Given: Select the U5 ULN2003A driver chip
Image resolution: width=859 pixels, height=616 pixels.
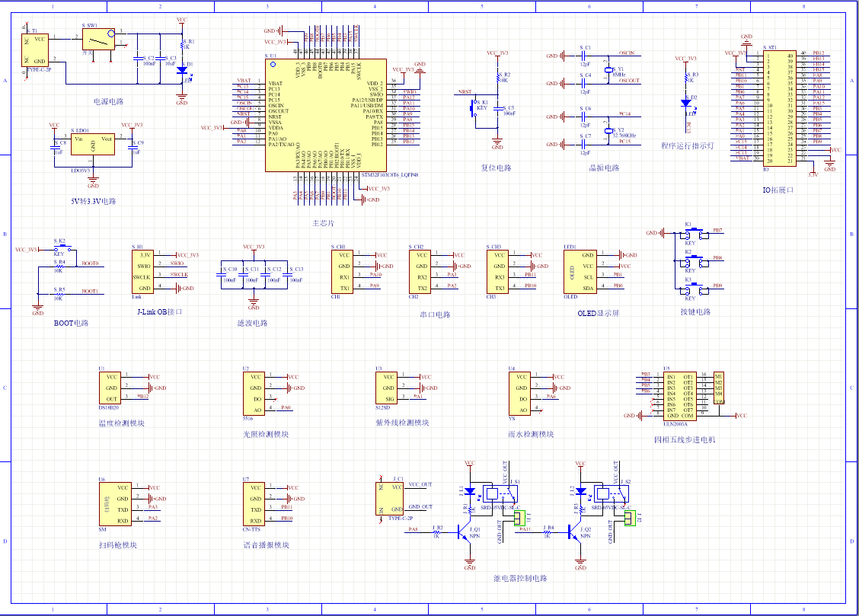Looking at the screenshot, I should pyautogui.click(x=680, y=397).
